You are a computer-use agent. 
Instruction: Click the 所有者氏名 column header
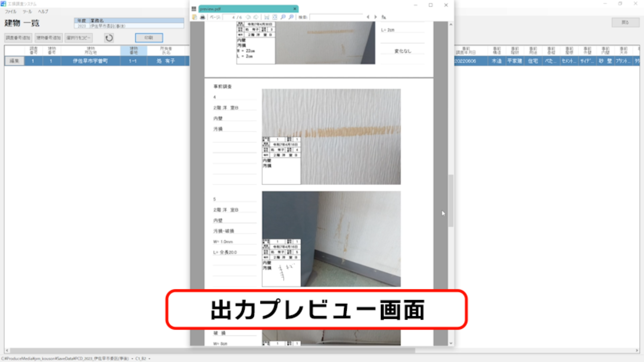click(x=166, y=51)
